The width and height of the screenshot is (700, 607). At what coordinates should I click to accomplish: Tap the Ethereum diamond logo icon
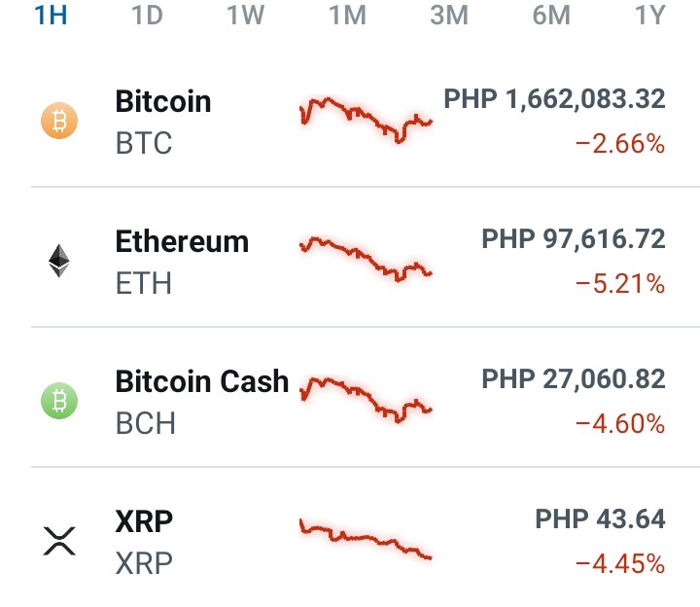(x=59, y=261)
